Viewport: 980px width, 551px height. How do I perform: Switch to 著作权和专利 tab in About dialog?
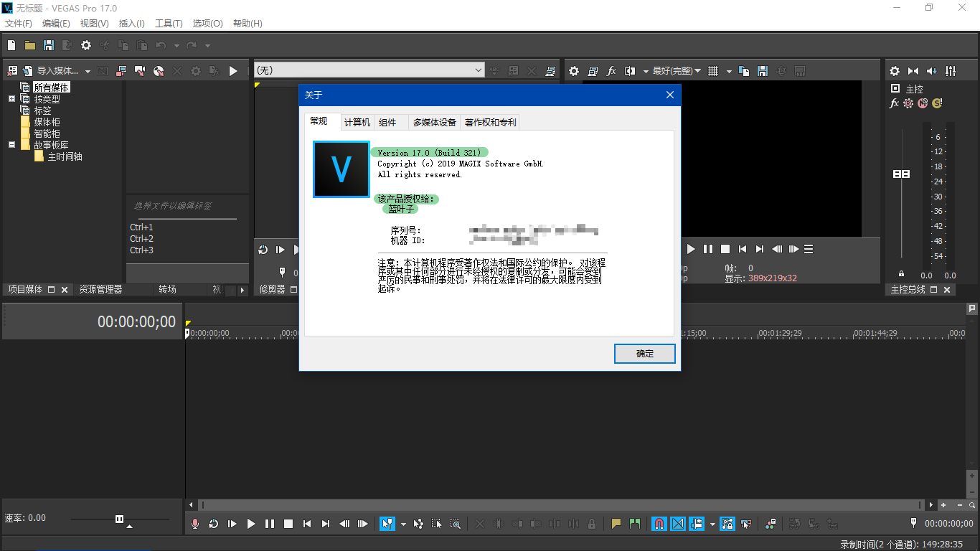pyautogui.click(x=490, y=123)
